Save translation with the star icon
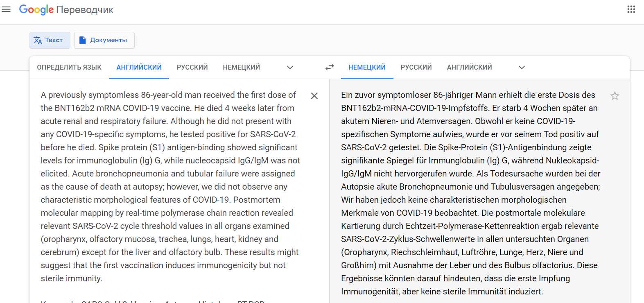Screen dimensions: 644x303 [x=615, y=96]
